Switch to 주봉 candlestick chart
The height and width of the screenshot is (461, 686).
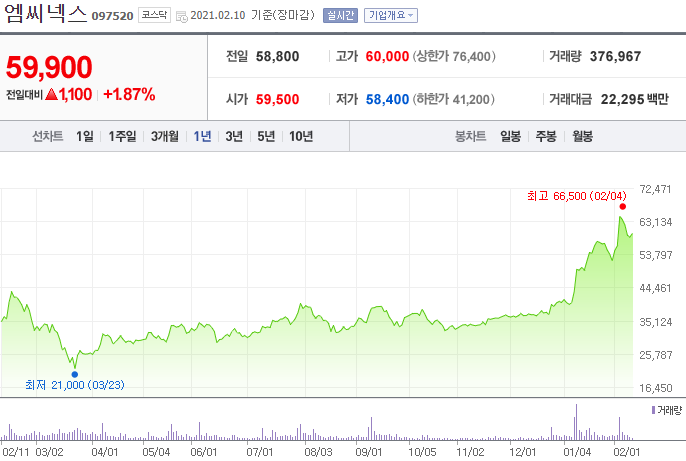(546, 136)
